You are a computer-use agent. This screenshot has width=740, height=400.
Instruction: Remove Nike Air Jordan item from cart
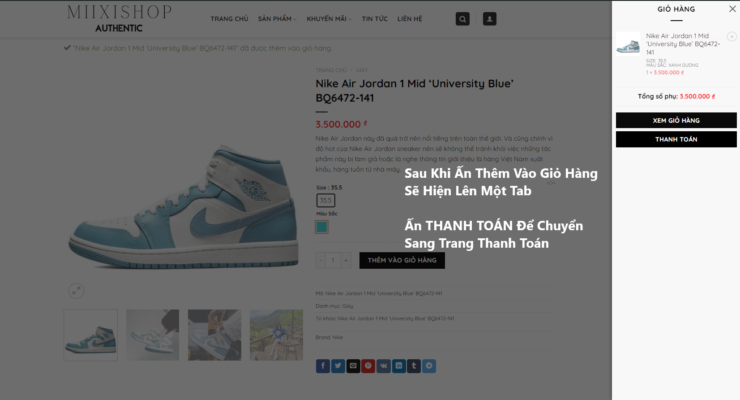[731, 37]
